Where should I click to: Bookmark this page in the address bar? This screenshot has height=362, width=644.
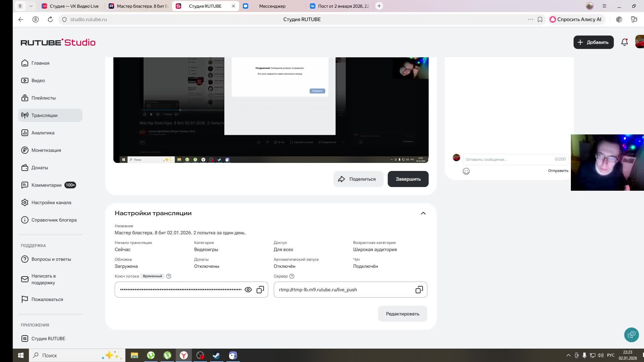click(x=540, y=19)
